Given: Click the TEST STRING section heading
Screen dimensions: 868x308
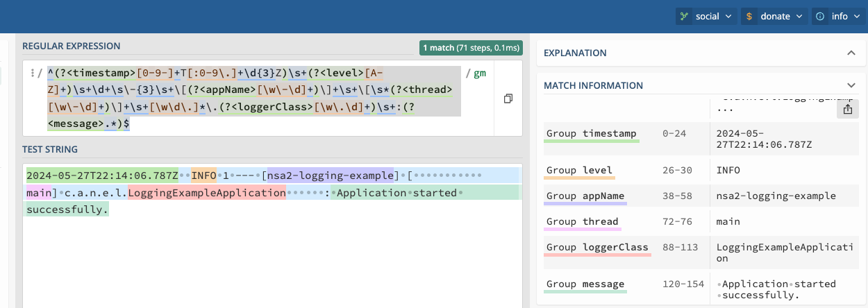Looking at the screenshot, I should point(50,149).
